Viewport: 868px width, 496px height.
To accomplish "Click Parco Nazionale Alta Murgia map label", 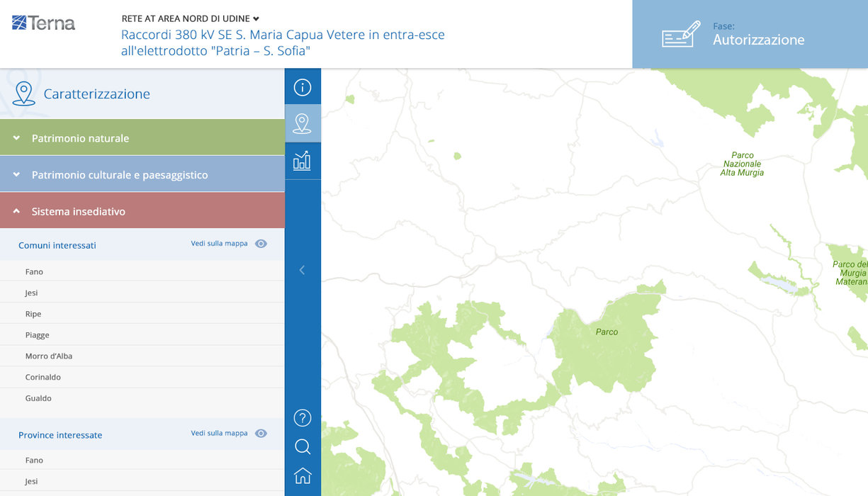I will [x=742, y=164].
